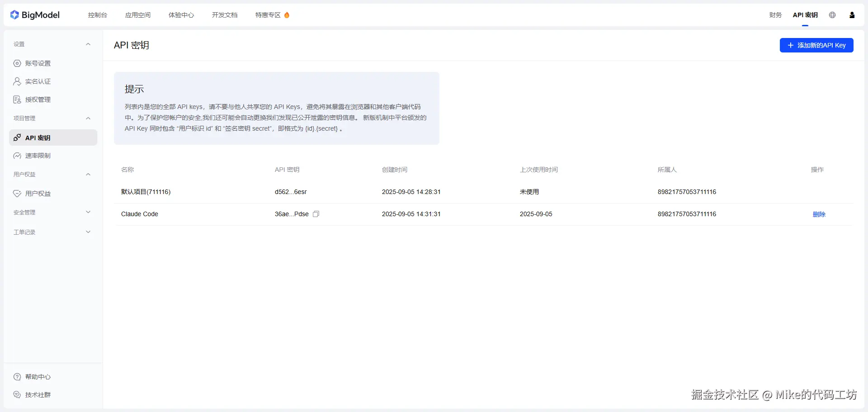This screenshot has width=868, height=412.
Task: Click the 用户权益 diamond icon
Action: click(17, 194)
